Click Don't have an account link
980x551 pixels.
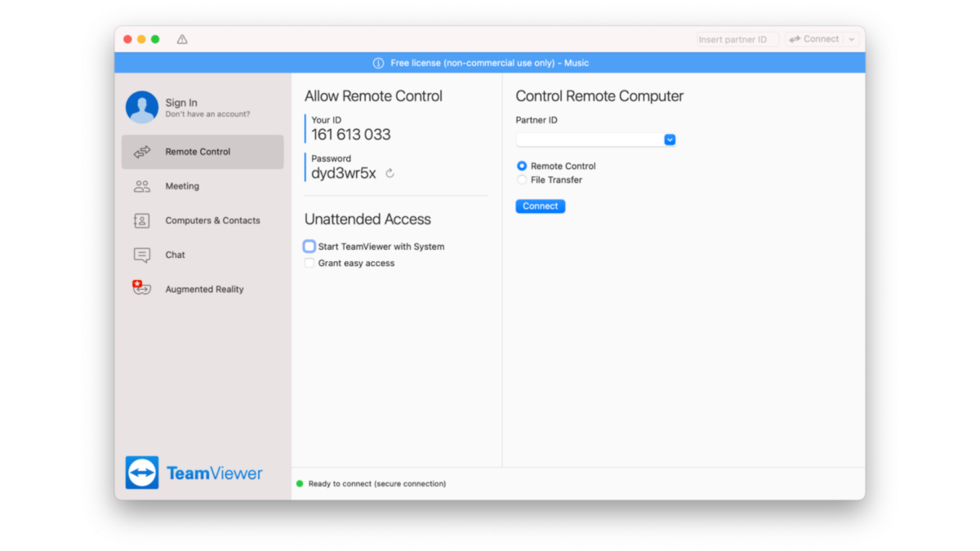202,113
